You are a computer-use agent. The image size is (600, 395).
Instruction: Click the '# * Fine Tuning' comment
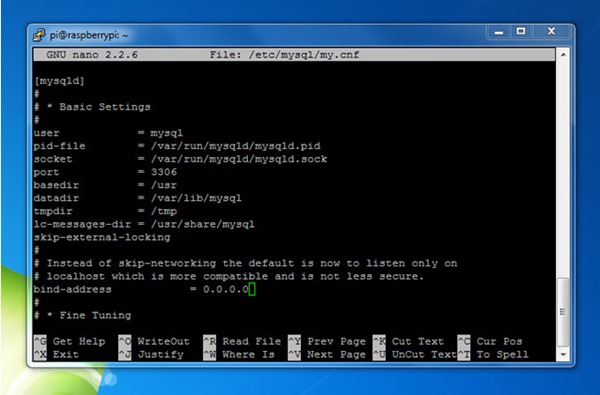pos(82,315)
